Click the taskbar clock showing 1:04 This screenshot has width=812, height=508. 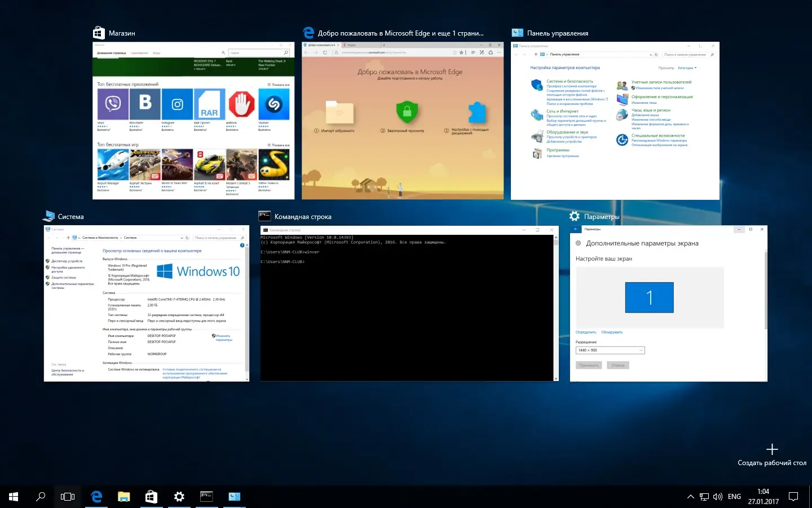(x=763, y=497)
